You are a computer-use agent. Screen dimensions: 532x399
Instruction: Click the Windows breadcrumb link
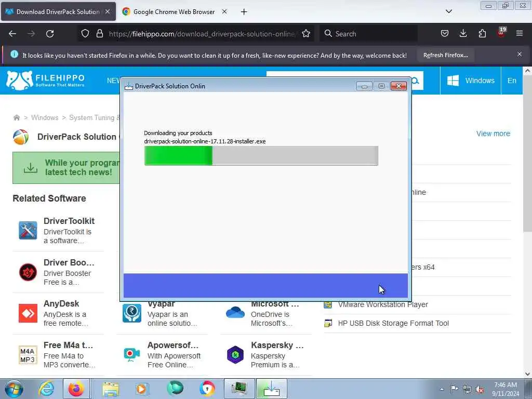[x=45, y=118]
